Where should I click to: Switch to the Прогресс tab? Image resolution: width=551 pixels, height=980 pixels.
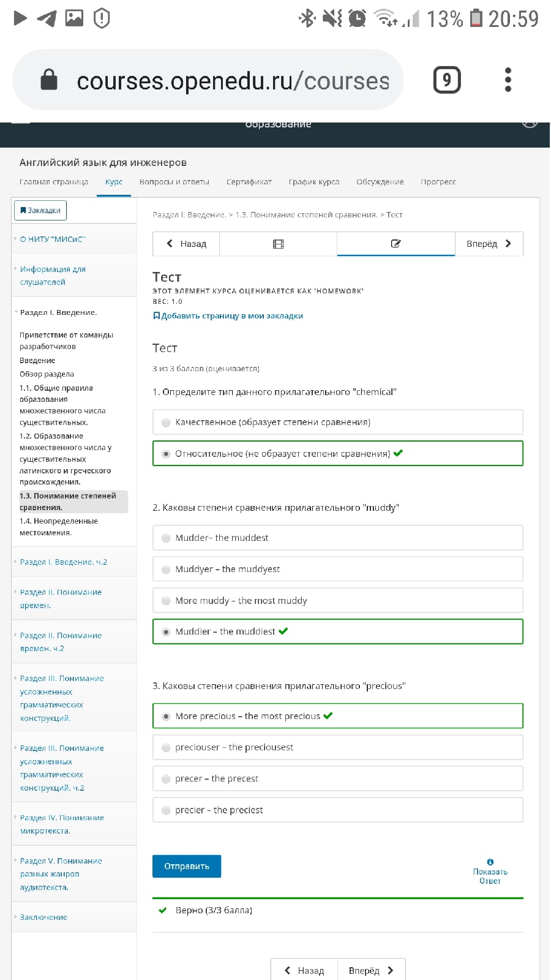coord(438,182)
